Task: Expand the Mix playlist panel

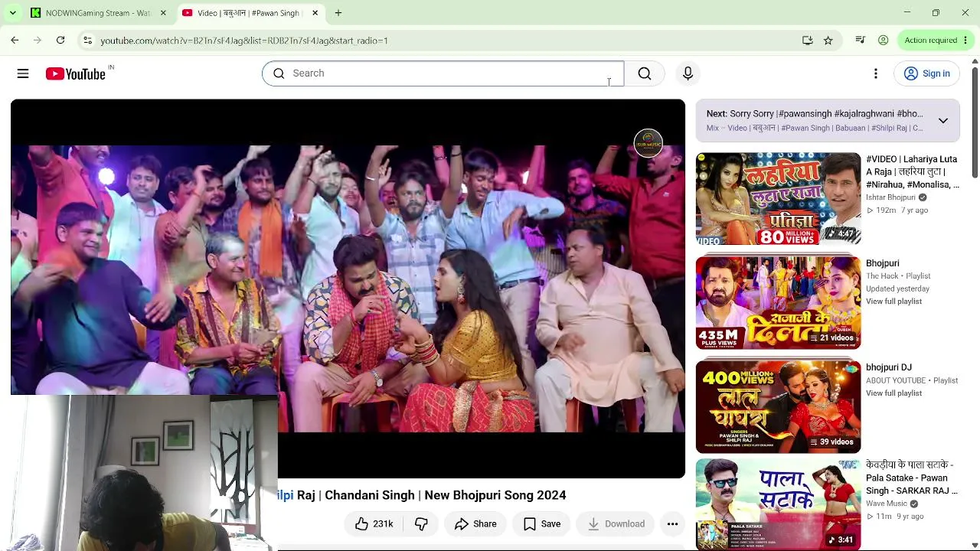Action: 943,121
